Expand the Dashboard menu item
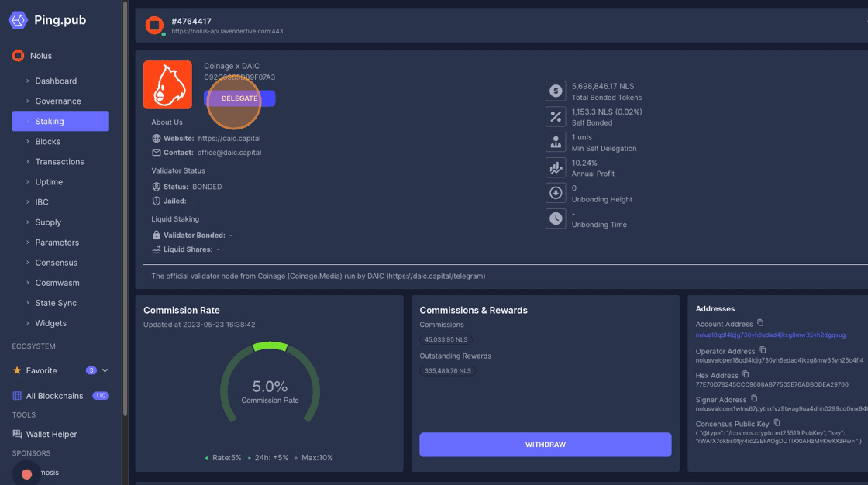 [x=56, y=81]
